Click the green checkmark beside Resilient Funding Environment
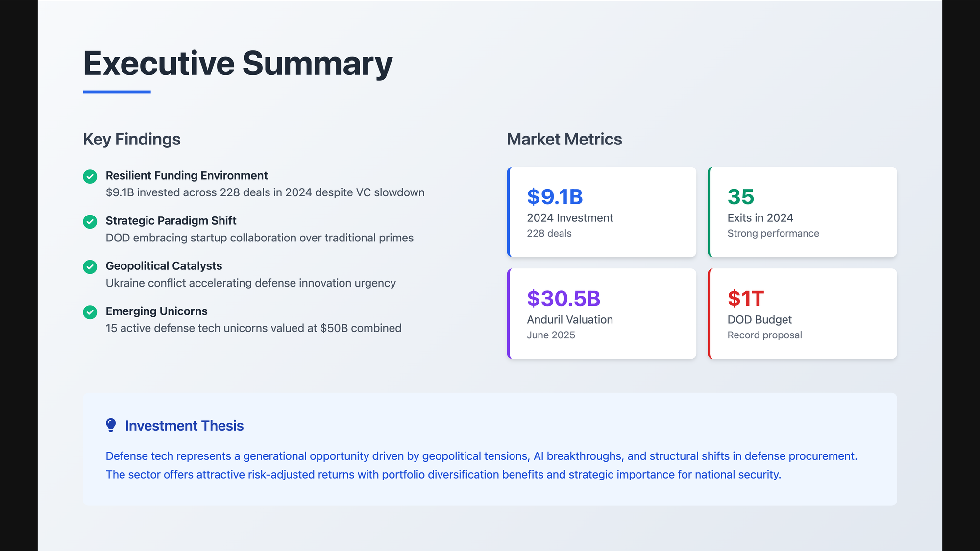The image size is (980, 551). (x=90, y=176)
